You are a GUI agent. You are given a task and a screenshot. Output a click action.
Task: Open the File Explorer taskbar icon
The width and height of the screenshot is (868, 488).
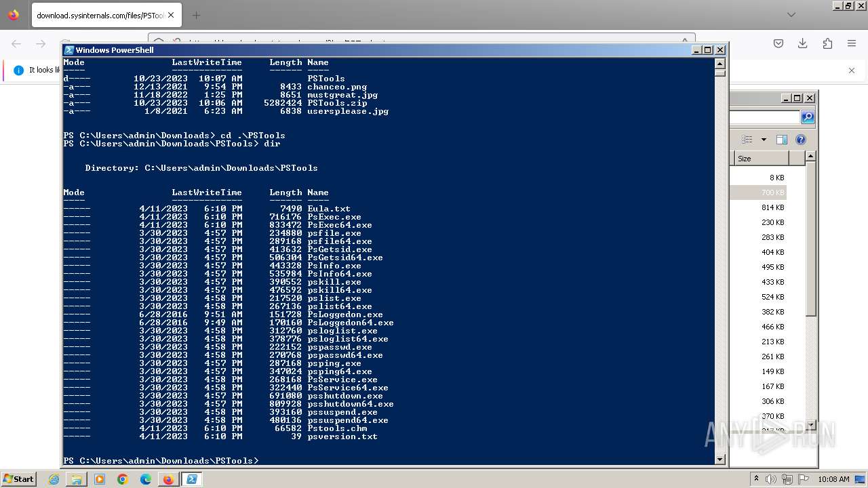tap(77, 479)
